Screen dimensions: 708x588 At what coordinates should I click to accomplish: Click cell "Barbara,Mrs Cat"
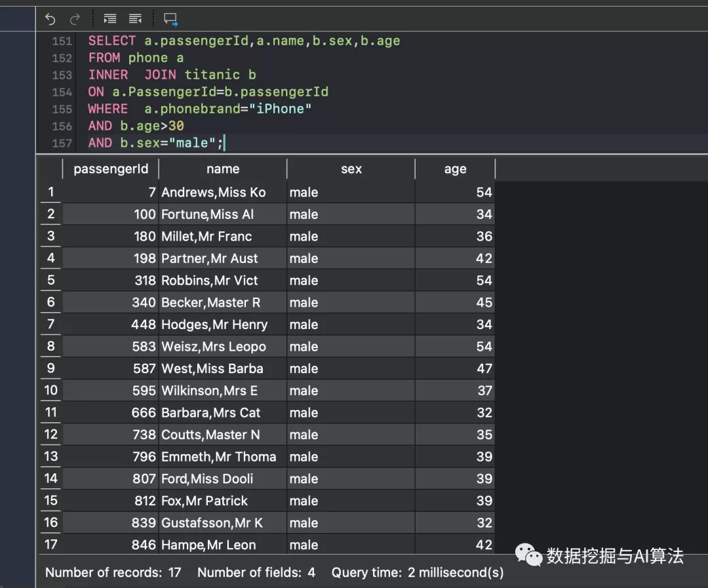[223, 413]
